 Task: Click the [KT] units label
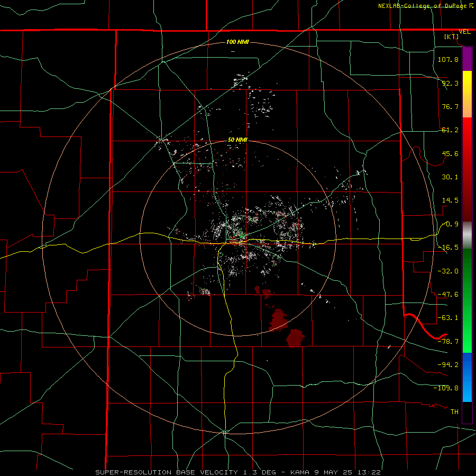coord(452,36)
